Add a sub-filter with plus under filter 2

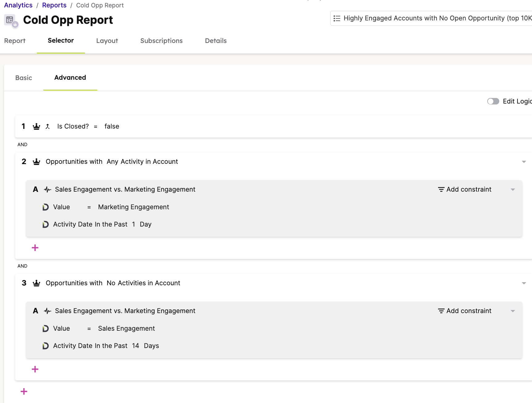pos(35,248)
